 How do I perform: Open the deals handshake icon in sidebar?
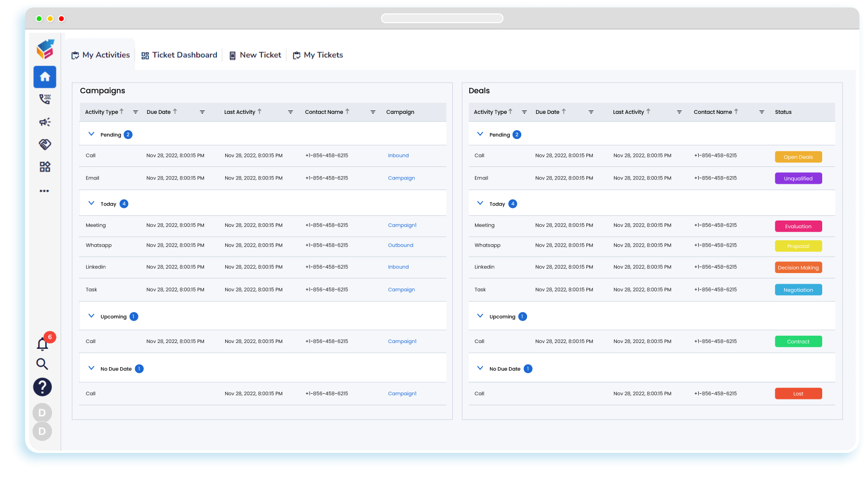[x=44, y=144]
